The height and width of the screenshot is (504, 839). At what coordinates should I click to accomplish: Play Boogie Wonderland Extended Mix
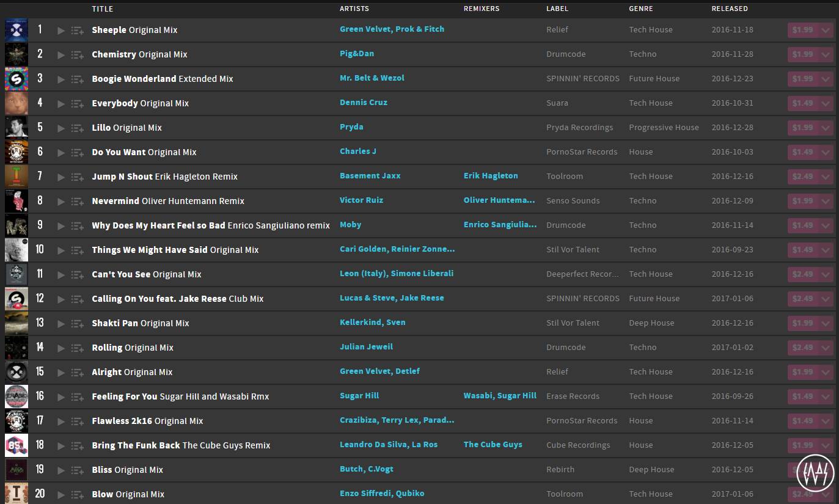click(61, 79)
